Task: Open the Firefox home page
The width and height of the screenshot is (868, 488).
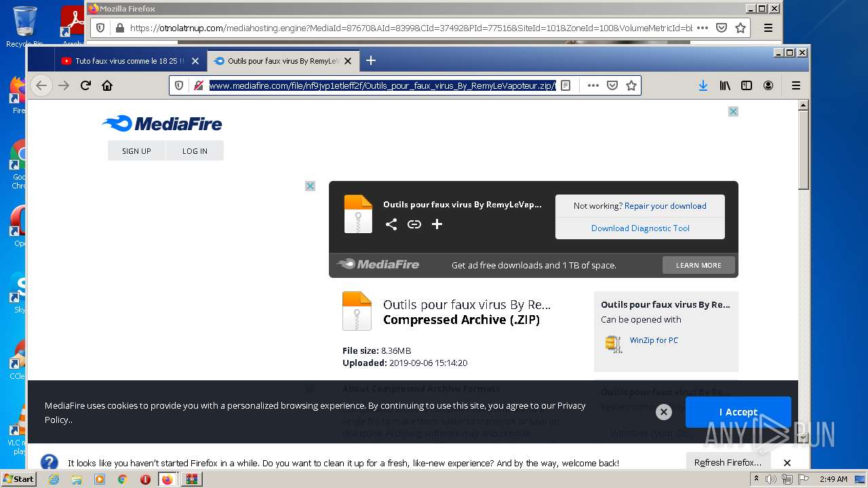Action: click(x=107, y=85)
